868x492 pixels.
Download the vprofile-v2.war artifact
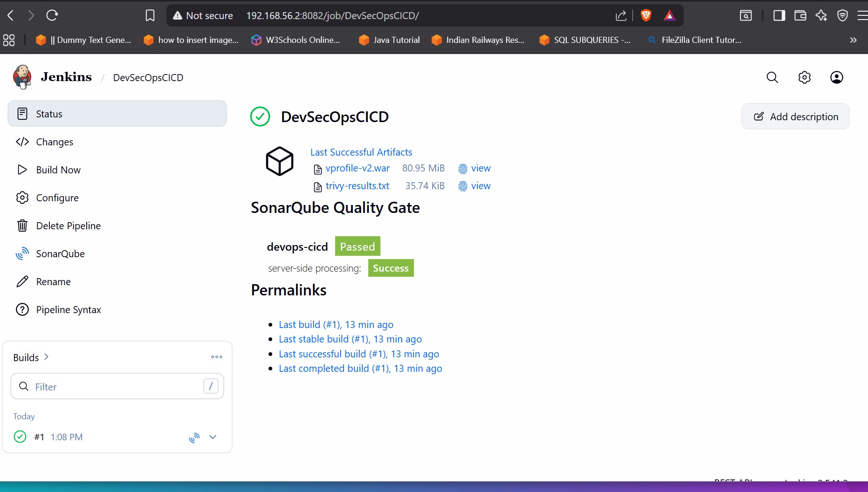[358, 168]
